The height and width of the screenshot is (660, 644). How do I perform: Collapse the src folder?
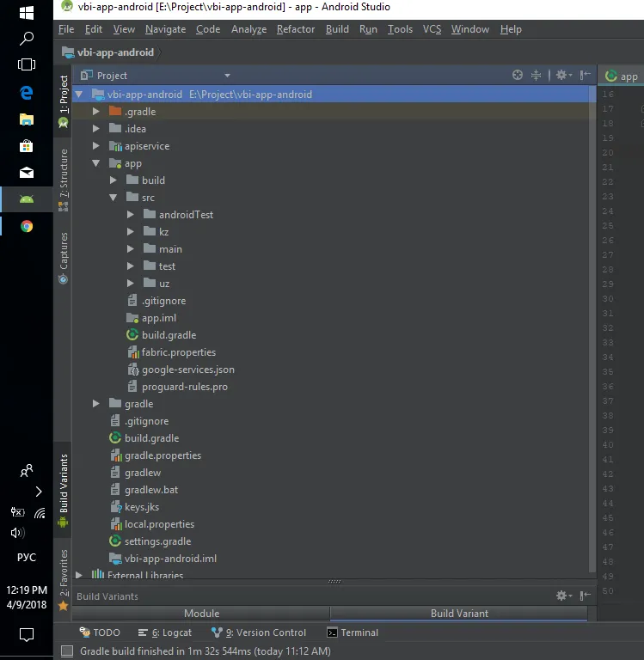tap(113, 198)
